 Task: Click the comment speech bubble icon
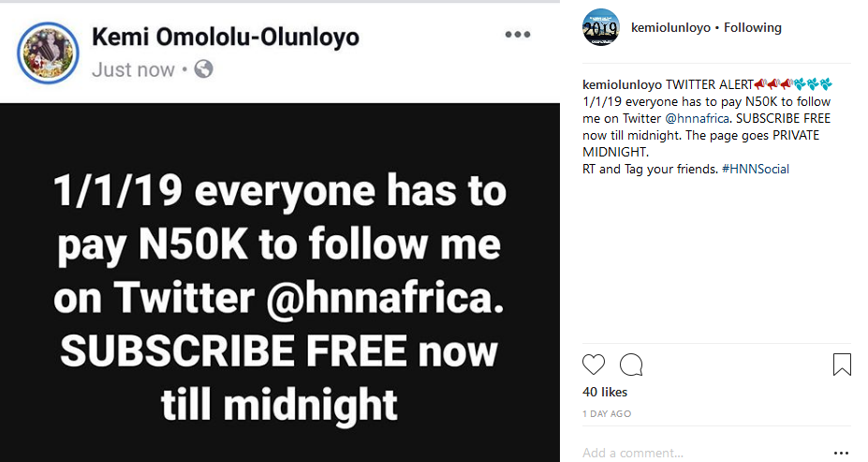tap(631, 365)
